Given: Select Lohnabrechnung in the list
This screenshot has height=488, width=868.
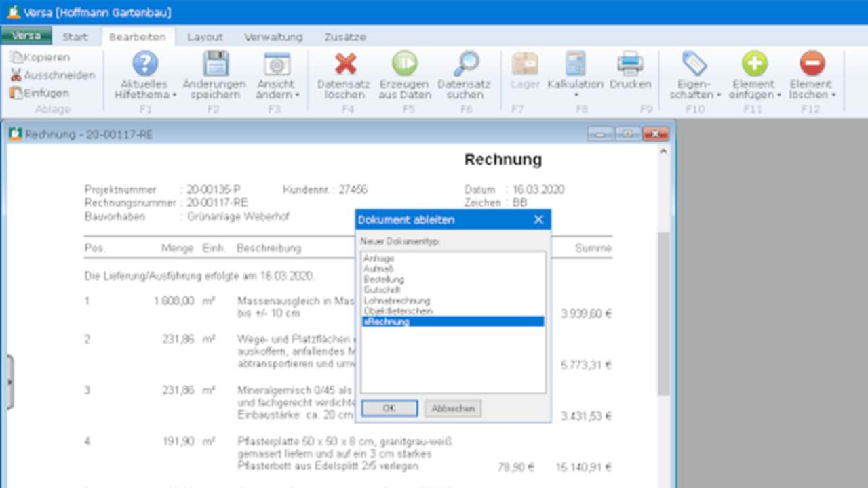Looking at the screenshot, I should [x=453, y=300].
